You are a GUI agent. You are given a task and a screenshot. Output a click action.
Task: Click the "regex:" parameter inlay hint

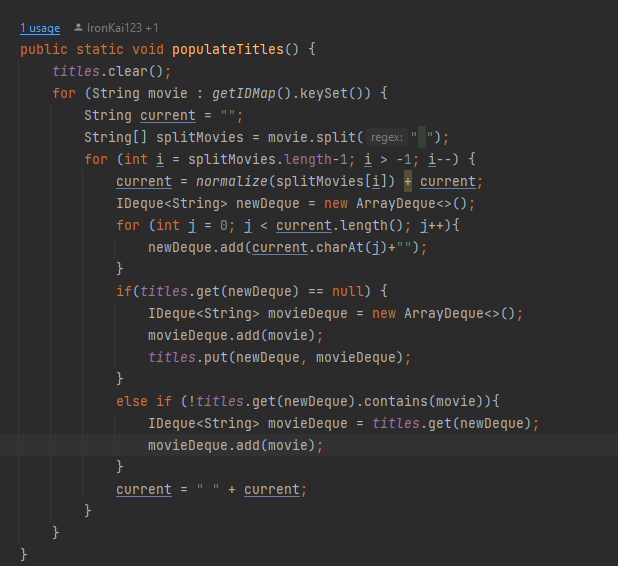(x=387, y=137)
